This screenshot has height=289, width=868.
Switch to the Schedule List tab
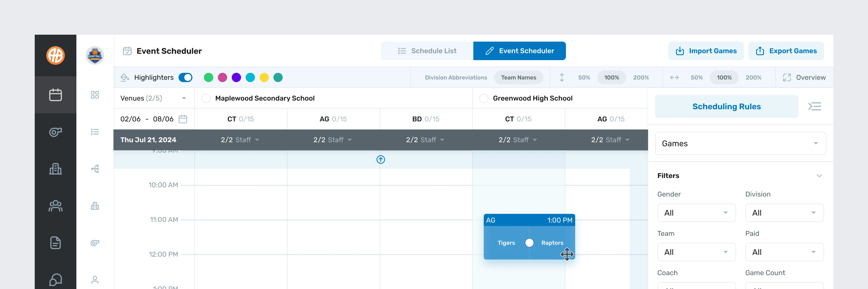coord(427,51)
